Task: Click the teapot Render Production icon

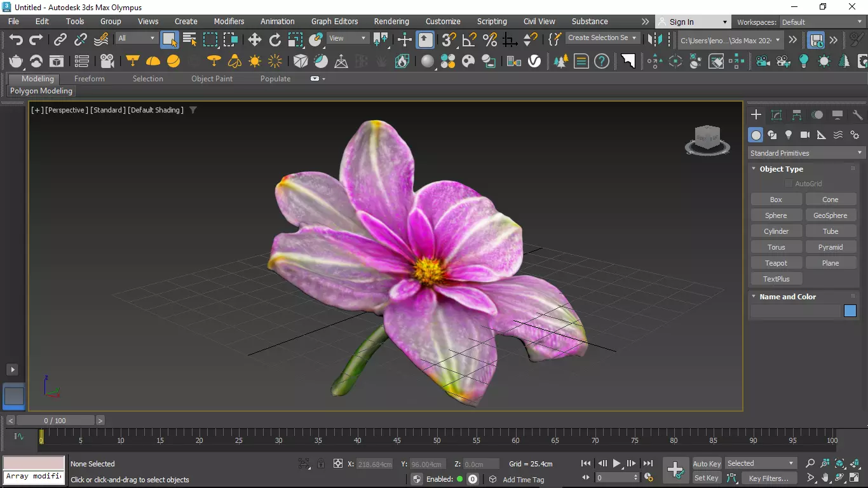Action: point(16,62)
